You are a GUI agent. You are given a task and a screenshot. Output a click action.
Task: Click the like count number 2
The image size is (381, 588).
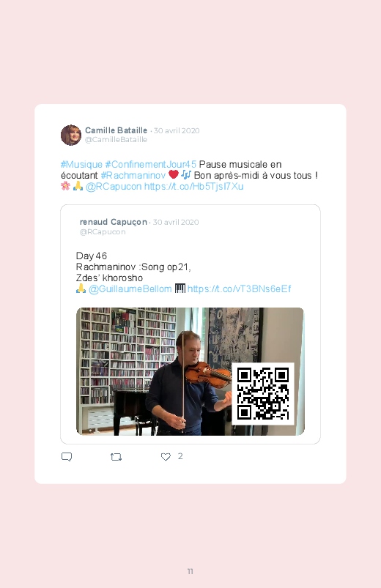coord(180,456)
